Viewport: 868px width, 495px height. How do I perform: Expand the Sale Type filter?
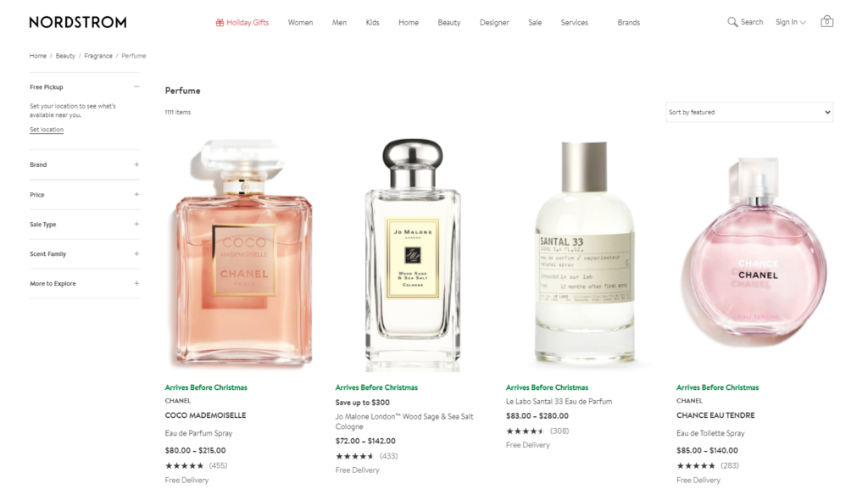click(84, 225)
